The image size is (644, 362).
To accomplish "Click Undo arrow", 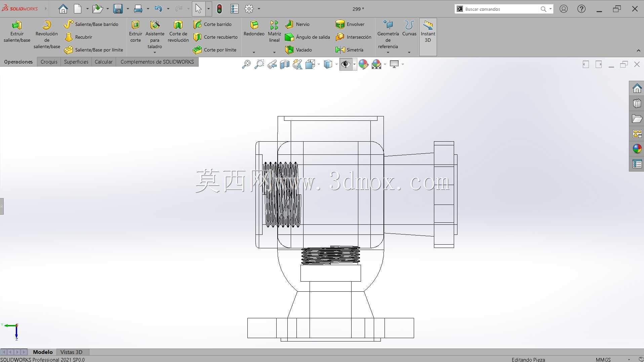I will click(158, 9).
